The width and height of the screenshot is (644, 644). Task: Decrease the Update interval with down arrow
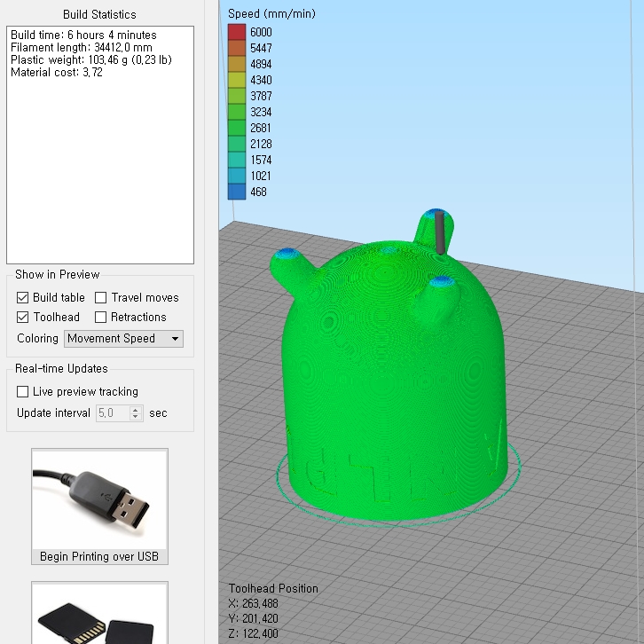pos(136,416)
